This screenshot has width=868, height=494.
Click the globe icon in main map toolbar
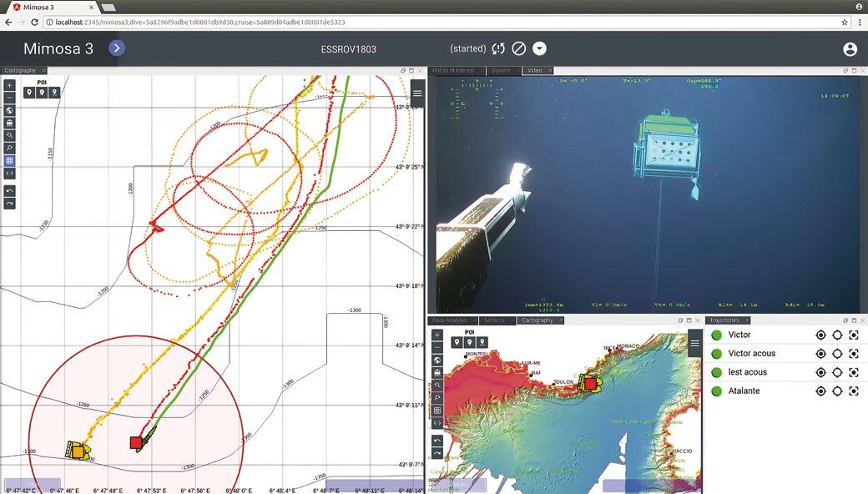coord(9,111)
